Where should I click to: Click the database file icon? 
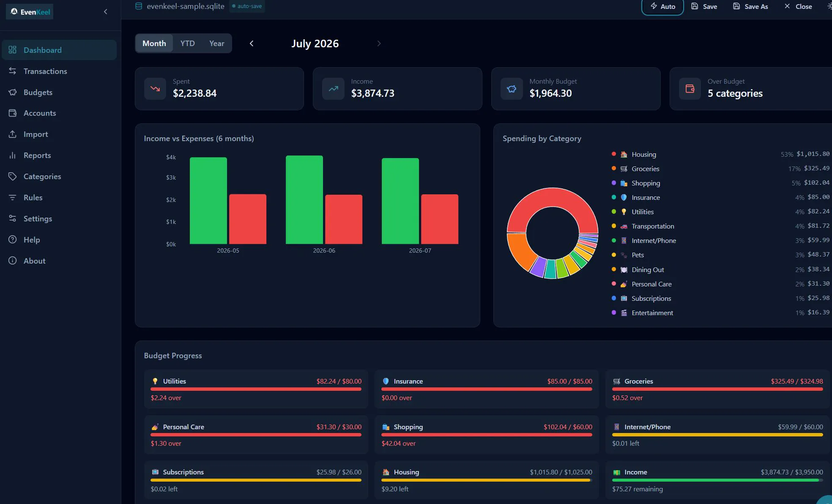(x=139, y=6)
